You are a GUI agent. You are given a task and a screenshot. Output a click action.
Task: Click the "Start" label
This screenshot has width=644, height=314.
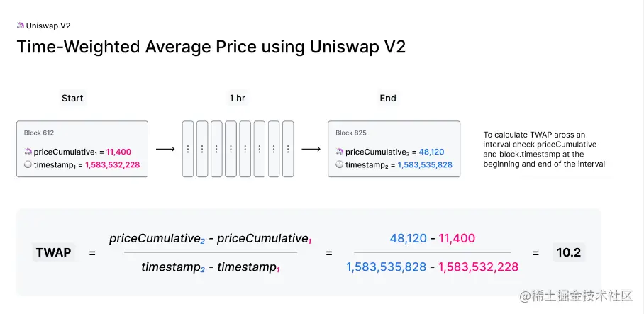point(72,99)
